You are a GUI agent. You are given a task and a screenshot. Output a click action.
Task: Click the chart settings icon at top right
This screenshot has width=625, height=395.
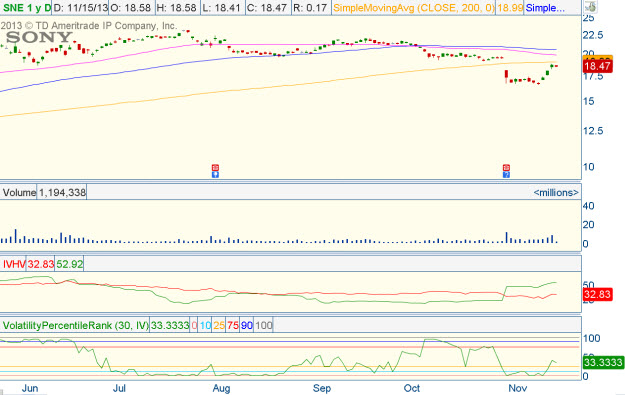point(591,7)
